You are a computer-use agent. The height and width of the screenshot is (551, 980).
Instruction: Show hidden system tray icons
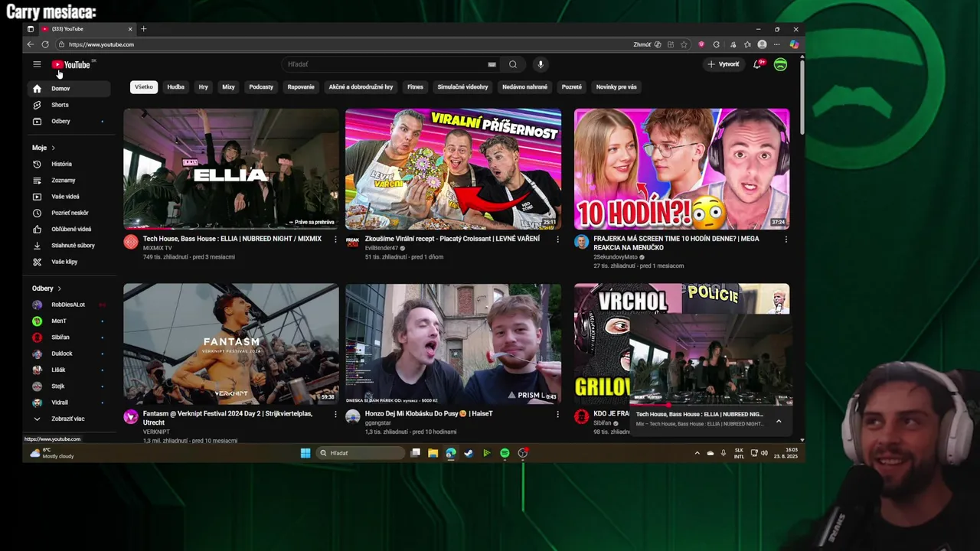(x=697, y=453)
